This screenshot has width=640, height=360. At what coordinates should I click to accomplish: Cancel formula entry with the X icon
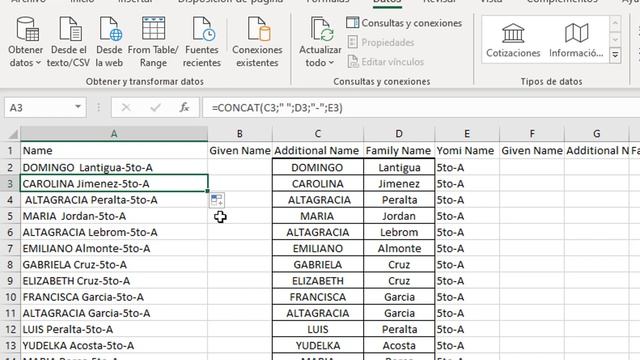coord(126,108)
